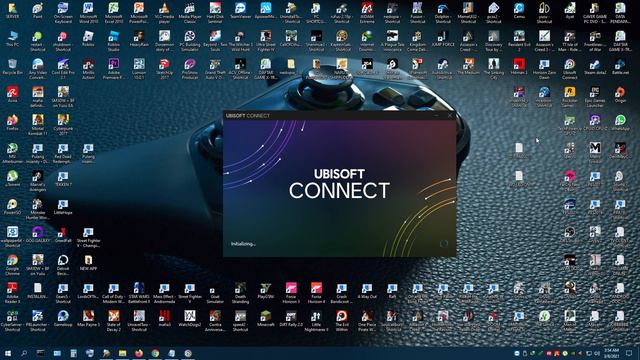Select the Firefox desktop icon
Screen dimensions: 640x360
point(12,122)
